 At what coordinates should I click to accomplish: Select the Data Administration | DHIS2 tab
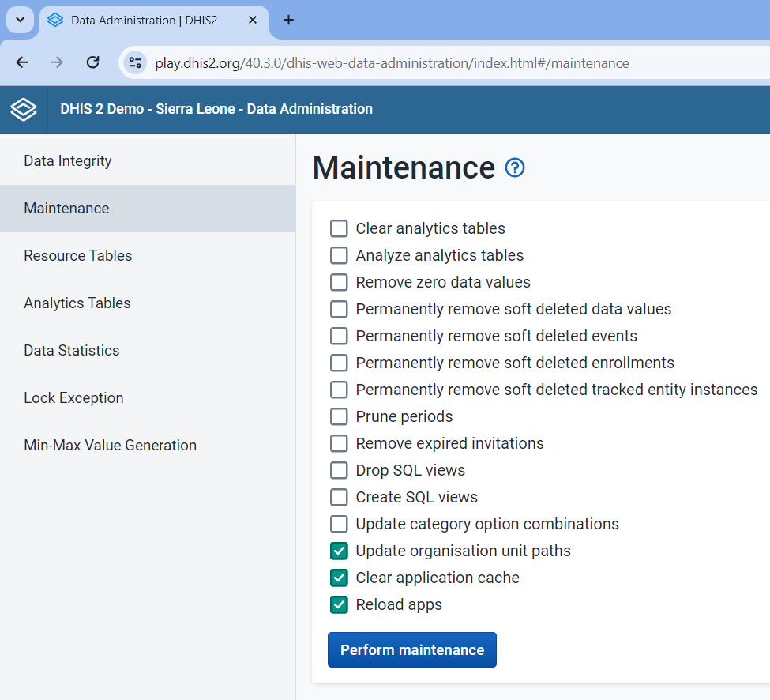click(x=154, y=20)
